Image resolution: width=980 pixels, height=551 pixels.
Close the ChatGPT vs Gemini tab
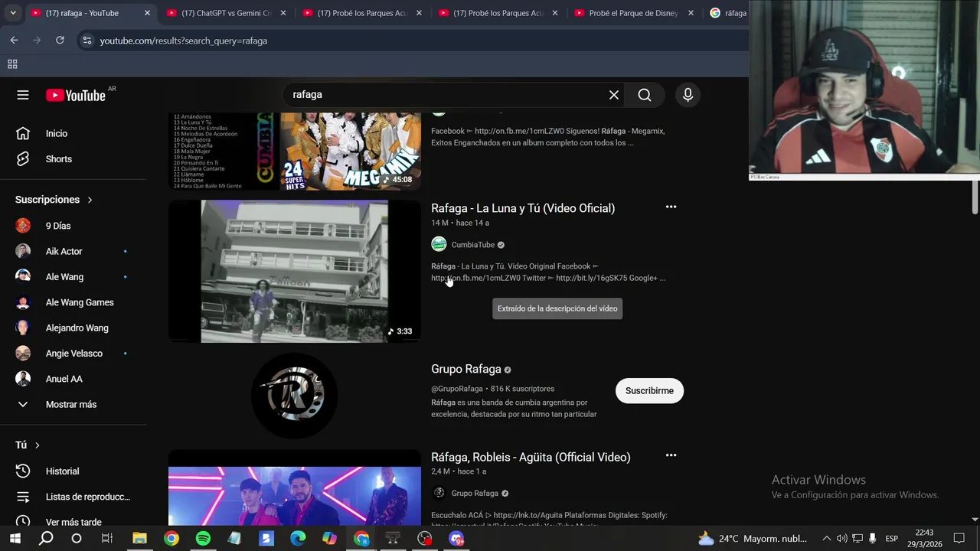[x=283, y=13]
